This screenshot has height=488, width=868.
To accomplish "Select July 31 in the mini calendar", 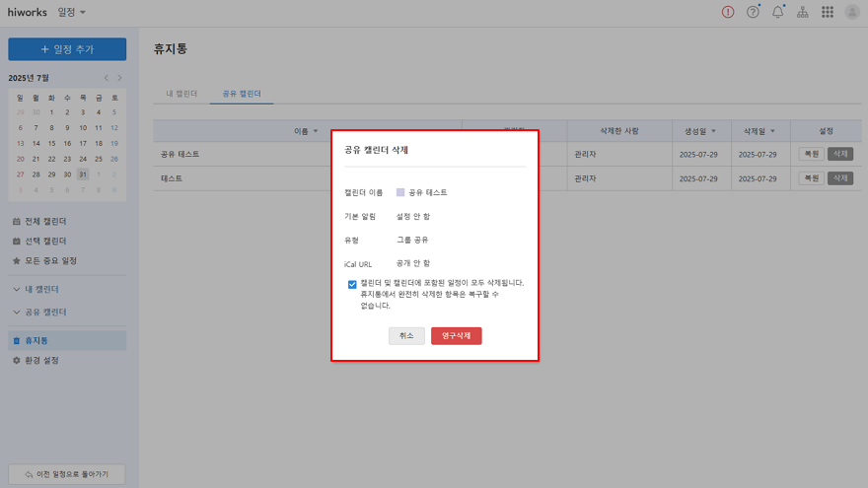I will point(83,174).
